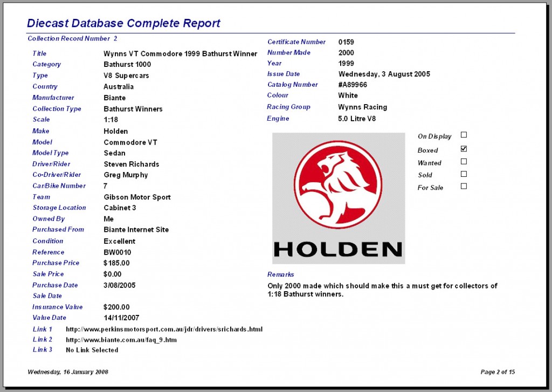Select the title value Wynns VT Commodore
Viewport: 552px width, 392px height.
click(180, 54)
